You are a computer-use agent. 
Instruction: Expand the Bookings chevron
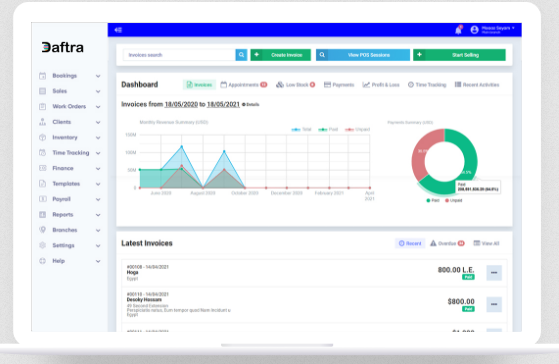[98, 76]
